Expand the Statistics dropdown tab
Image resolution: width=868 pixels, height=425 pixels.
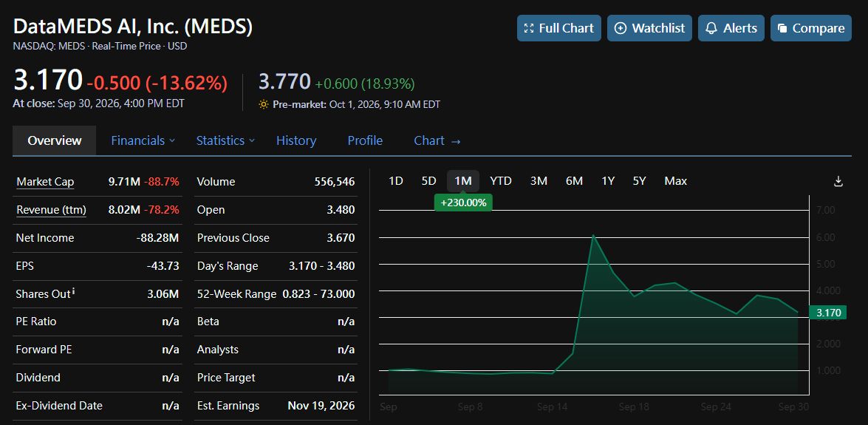[225, 140]
